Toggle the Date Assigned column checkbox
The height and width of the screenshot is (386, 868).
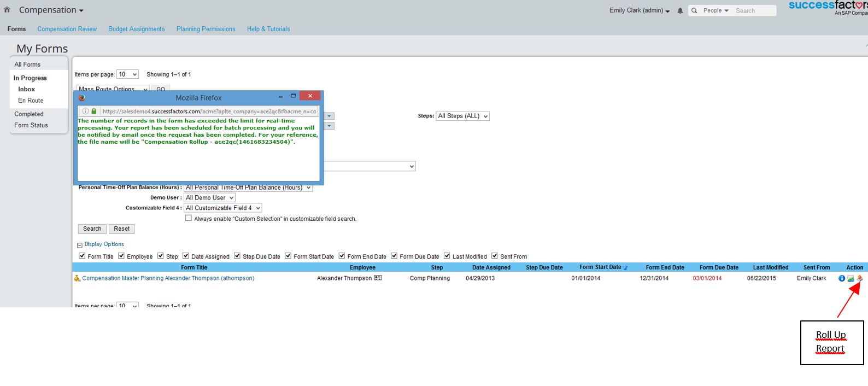click(x=186, y=256)
